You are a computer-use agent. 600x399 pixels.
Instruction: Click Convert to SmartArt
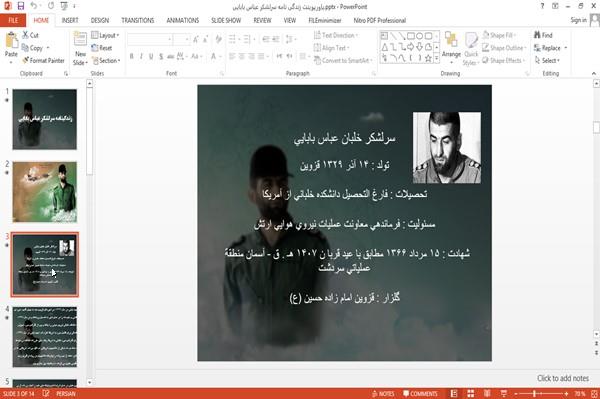343,60
